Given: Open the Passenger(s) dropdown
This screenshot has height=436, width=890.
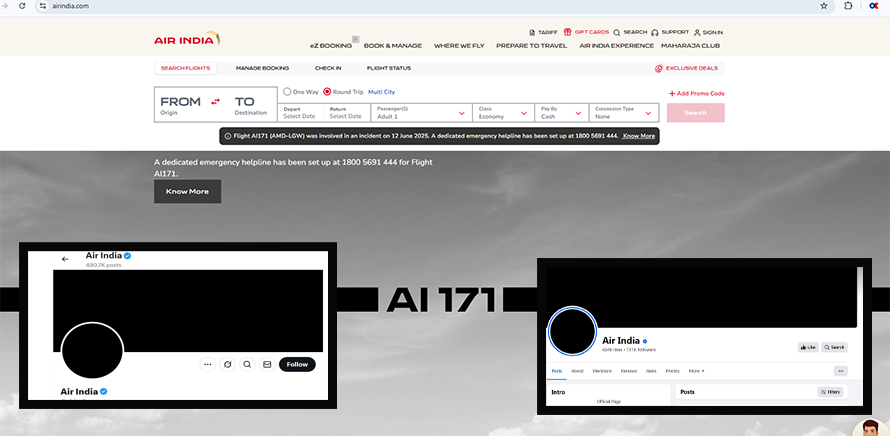Looking at the screenshot, I should [x=421, y=112].
